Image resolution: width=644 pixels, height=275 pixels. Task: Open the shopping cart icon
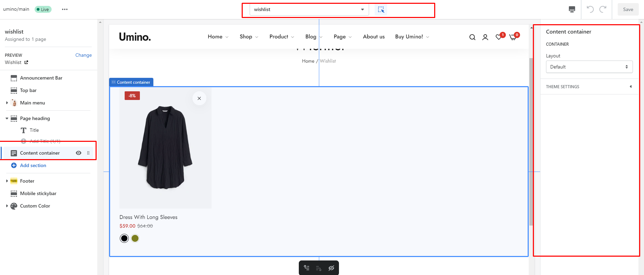pyautogui.click(x=513, y=37)
